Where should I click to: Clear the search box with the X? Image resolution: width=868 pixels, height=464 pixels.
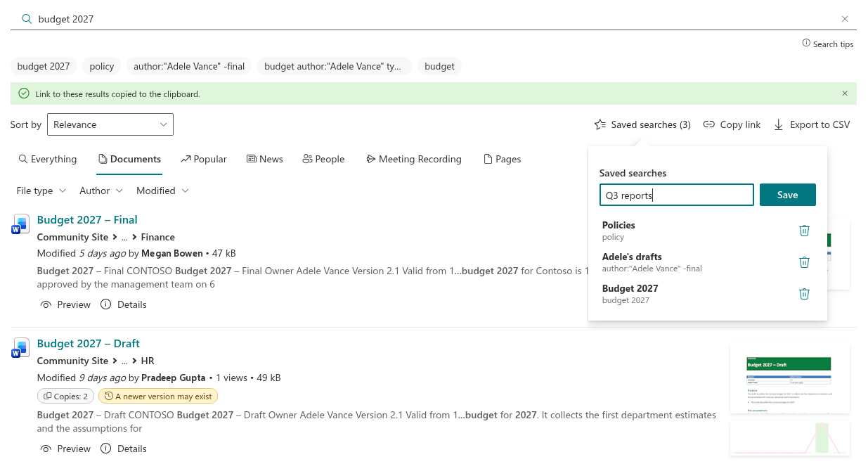845,19
